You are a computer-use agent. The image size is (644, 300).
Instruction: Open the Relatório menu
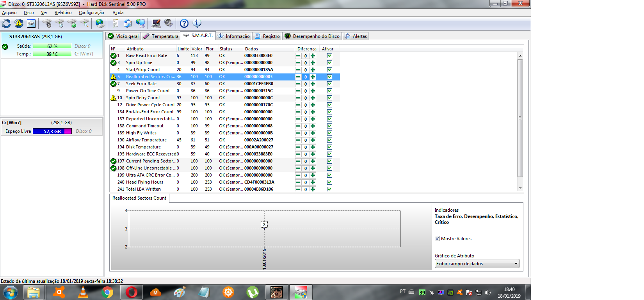tap(63, 12)
